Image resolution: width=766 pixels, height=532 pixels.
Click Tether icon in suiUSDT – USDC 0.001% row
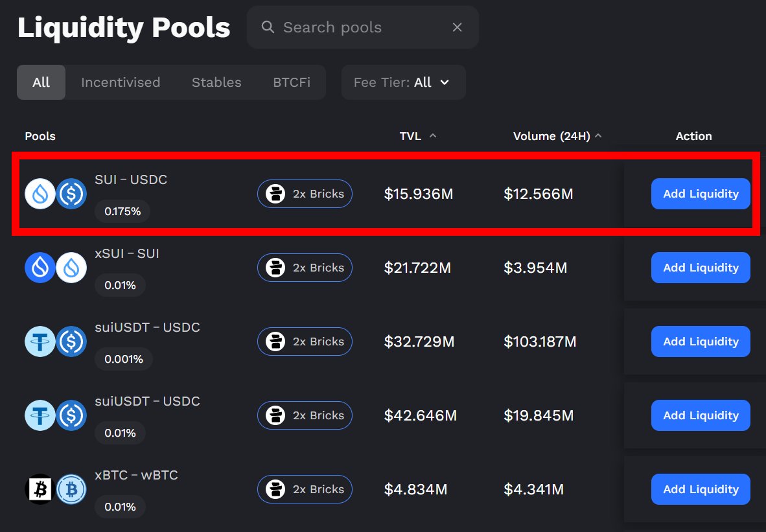(x=40, y=341)
